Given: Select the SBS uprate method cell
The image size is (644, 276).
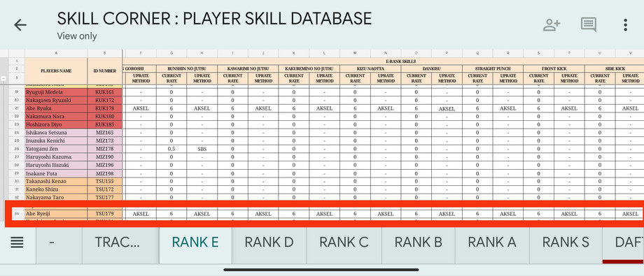Looking at the screenshot, I should [202, 149].
